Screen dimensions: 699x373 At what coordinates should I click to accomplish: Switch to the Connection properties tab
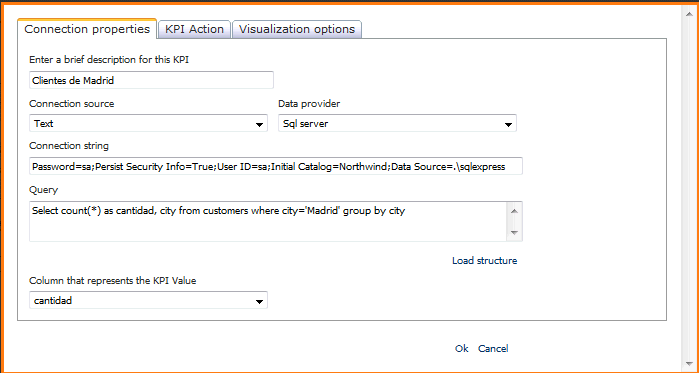[x=87, y=29]
